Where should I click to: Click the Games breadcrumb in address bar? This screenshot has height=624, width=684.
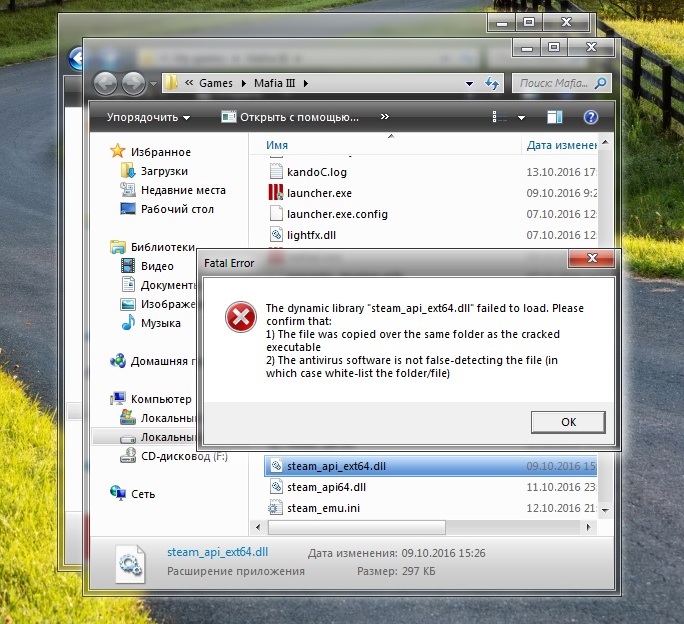click(215, 83)
